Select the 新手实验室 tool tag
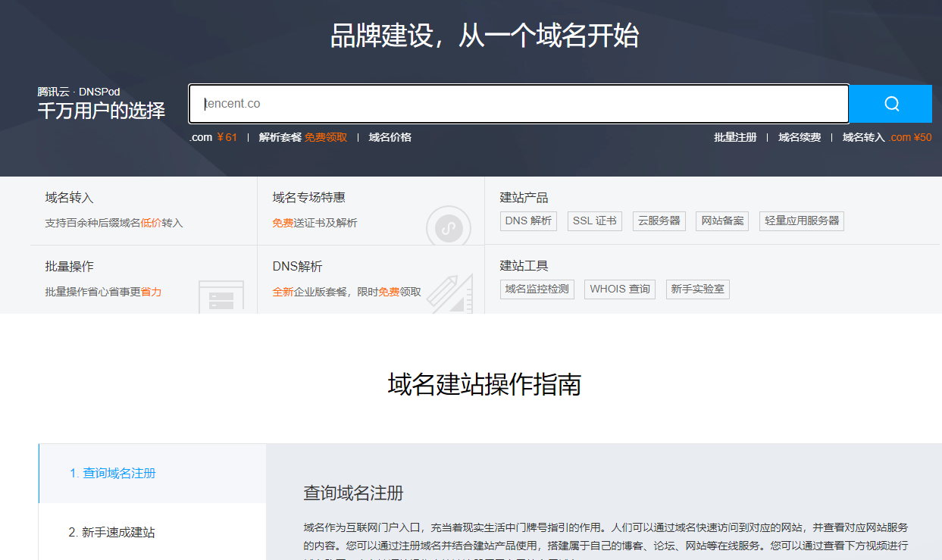 (x=698, y=289)
